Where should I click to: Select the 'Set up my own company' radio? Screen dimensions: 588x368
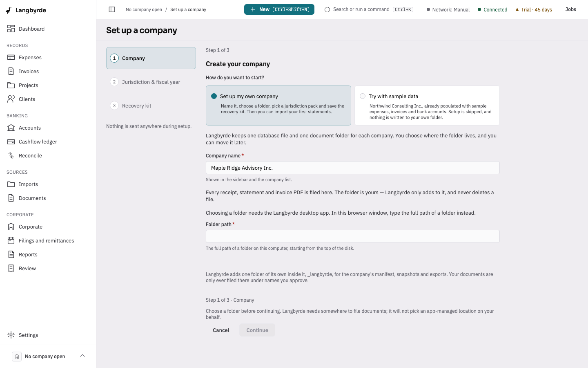[x=214, y=96]
